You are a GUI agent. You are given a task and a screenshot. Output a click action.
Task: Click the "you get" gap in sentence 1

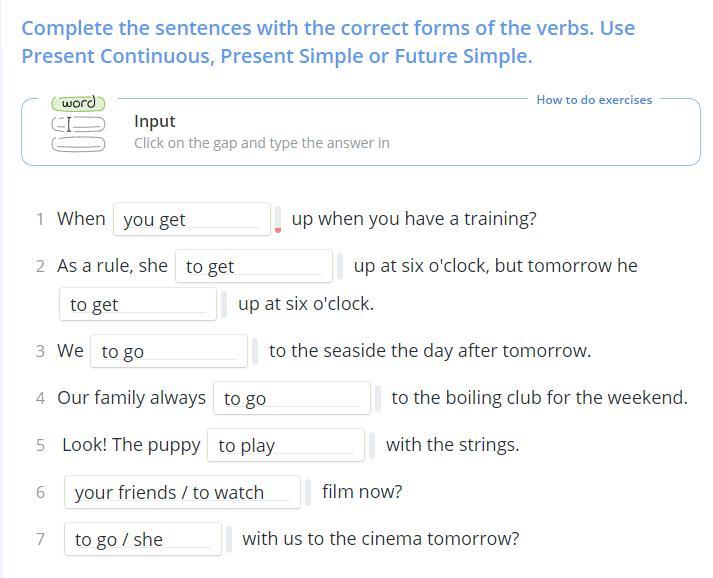192,219
